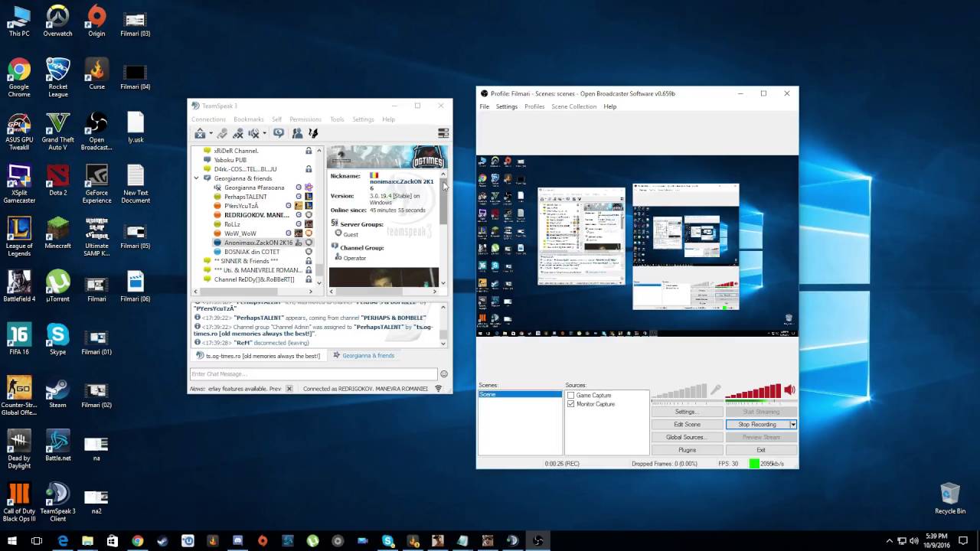Open the mute speakers dropdown arrow

[x=265, y=134]
